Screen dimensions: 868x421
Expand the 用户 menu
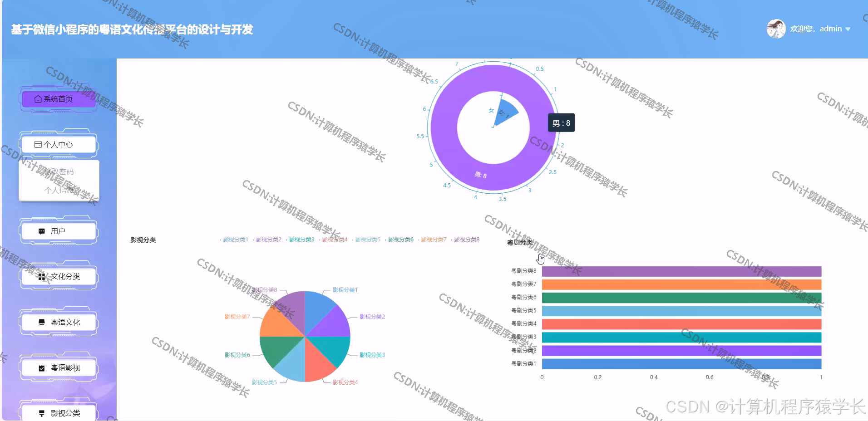point(58,231)
